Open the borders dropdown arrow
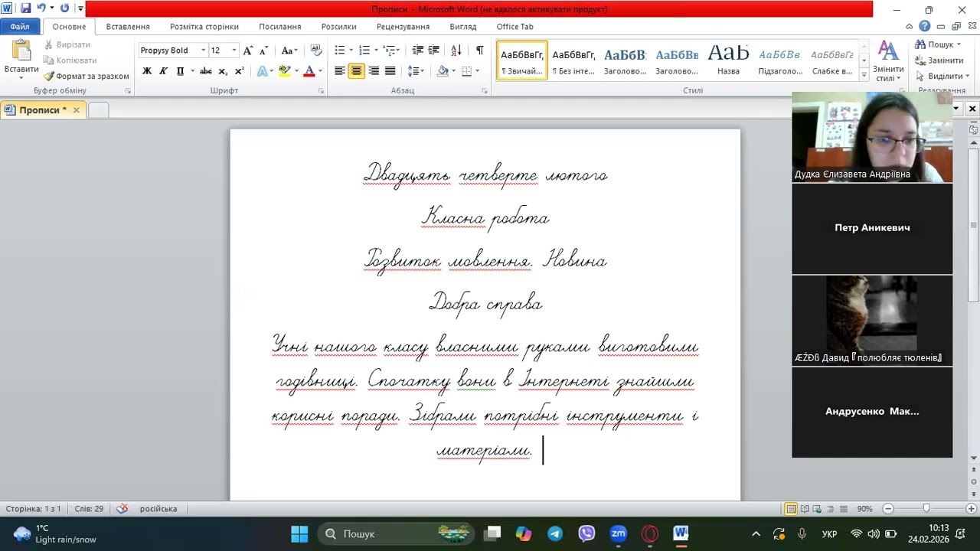This screenshot has height=551, width=980. pyautogui.click(x=476, y=71)
